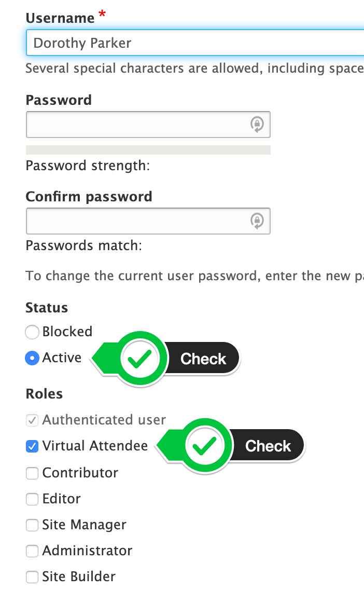Click green checkmark badge beside Active
This screenshot has height=603, width=364.
(142, 359)
